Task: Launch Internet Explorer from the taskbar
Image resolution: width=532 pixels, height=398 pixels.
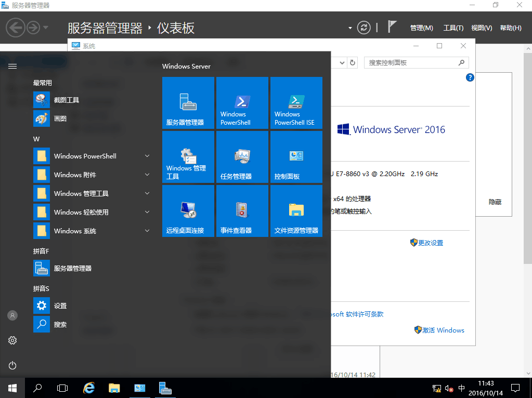Action: [x=89, y=388]
